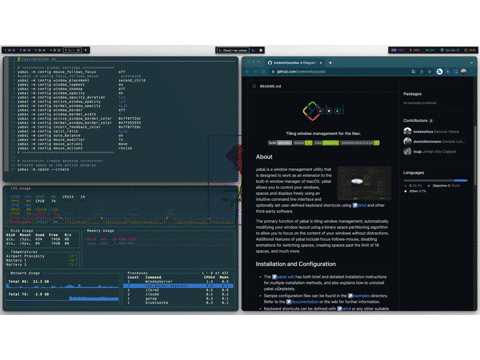Screen dimensions: 480x360
Task: Expand the browser tab search chevron
Action: [471, 63]
